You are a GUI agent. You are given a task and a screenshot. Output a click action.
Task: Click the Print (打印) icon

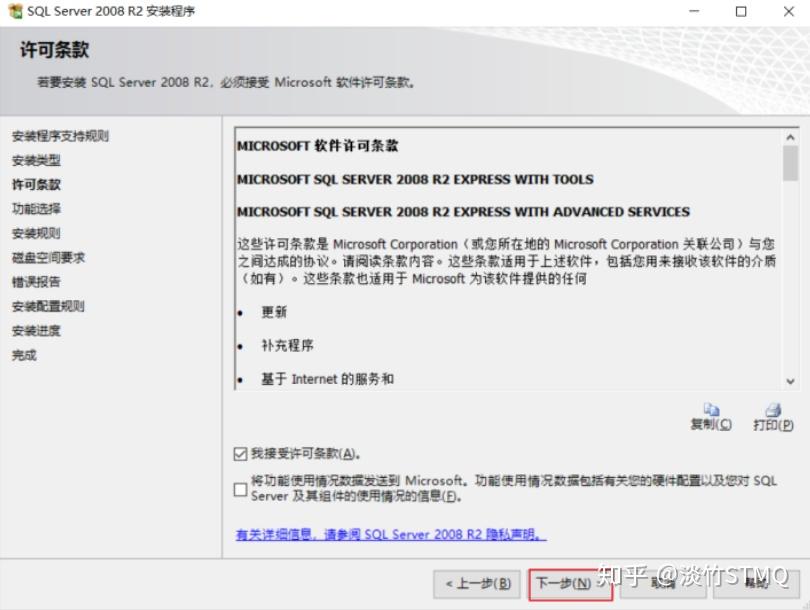[x=773, y=410]
